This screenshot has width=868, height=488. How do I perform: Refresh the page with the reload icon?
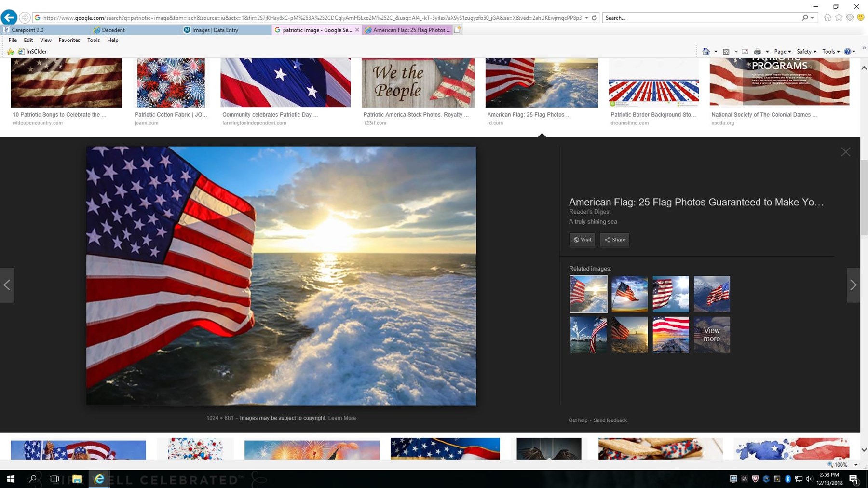point(594,18)
